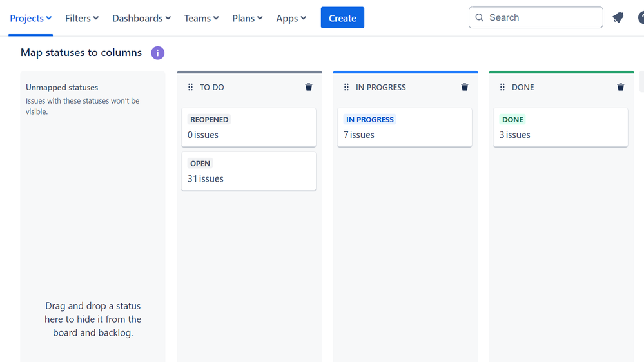
Task: Open the Plans dropdown
Action: click(x=248, y=18)
